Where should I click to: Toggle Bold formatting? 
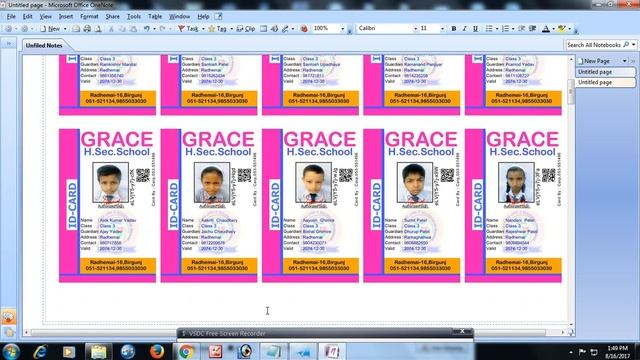pos(453,29)
